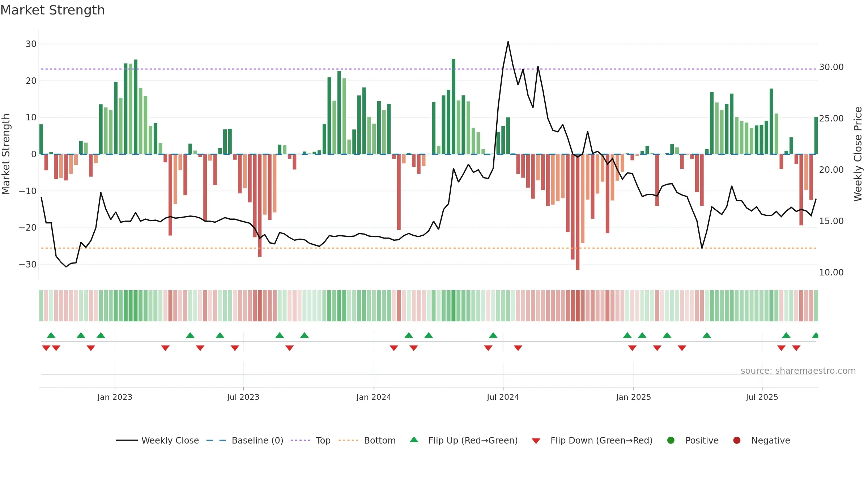Click the 15.00 right-axis price label

(x=831, y=221)
